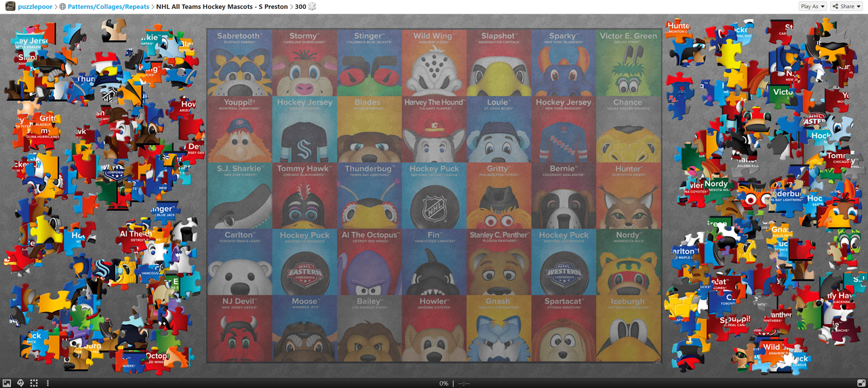Arrange pieces with the grid icon
Image resolution: width=868 pixels, height=388 pixels.
34,383
